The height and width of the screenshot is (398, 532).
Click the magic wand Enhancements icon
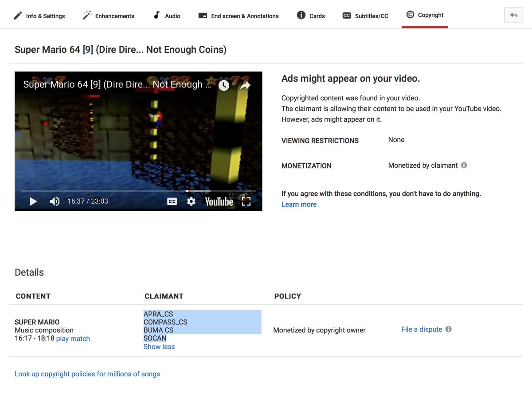(x=87, y=16)
